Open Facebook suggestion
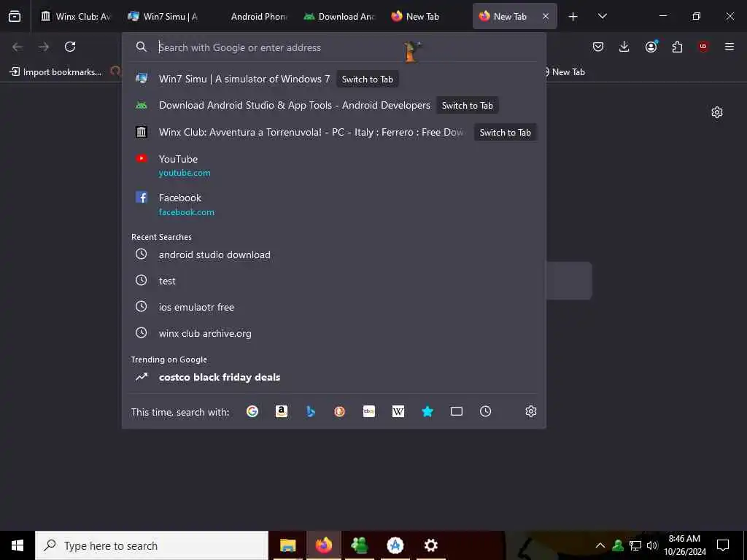Screen dimensions: 747x560 334,204
